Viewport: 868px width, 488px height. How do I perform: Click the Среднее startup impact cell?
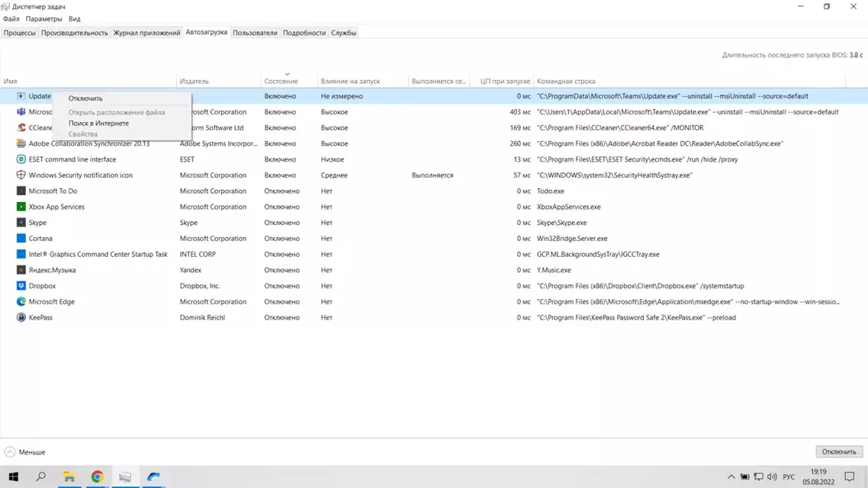coord(334,175)
